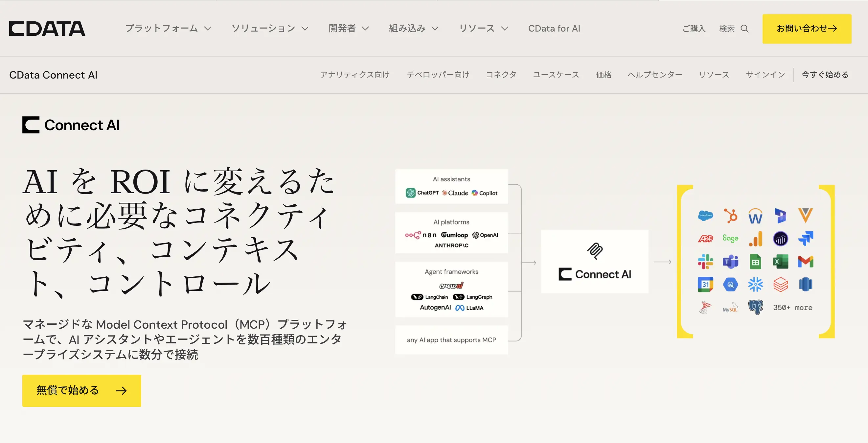Image resolution: width=868 pixels, height=443 pixels.
Task: Expand the ソリューション dropdown menu
Action: point(270,29)
